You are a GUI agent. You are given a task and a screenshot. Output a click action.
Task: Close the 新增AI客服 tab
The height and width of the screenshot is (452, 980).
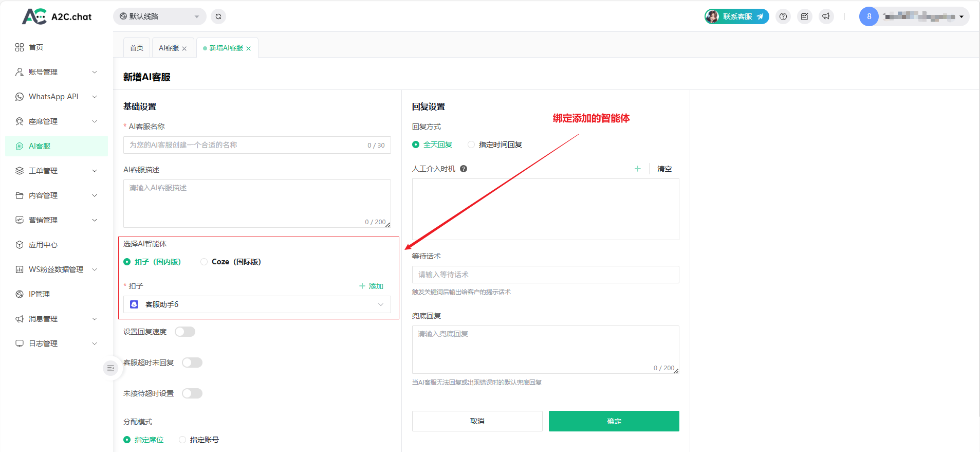point(249,48)
